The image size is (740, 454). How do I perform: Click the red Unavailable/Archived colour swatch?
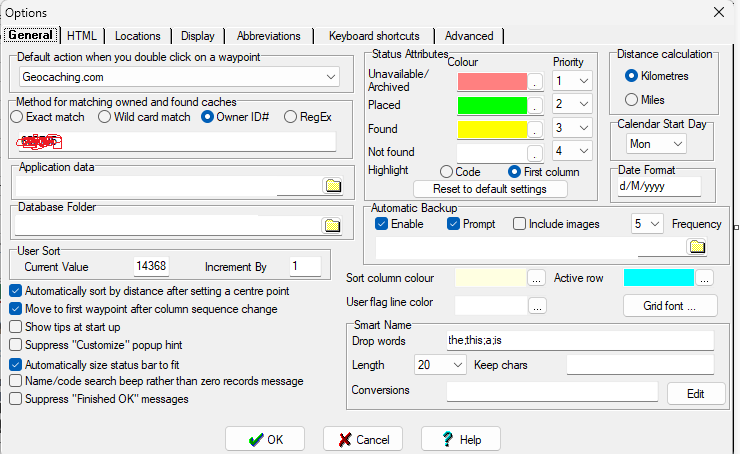(492, 82)
